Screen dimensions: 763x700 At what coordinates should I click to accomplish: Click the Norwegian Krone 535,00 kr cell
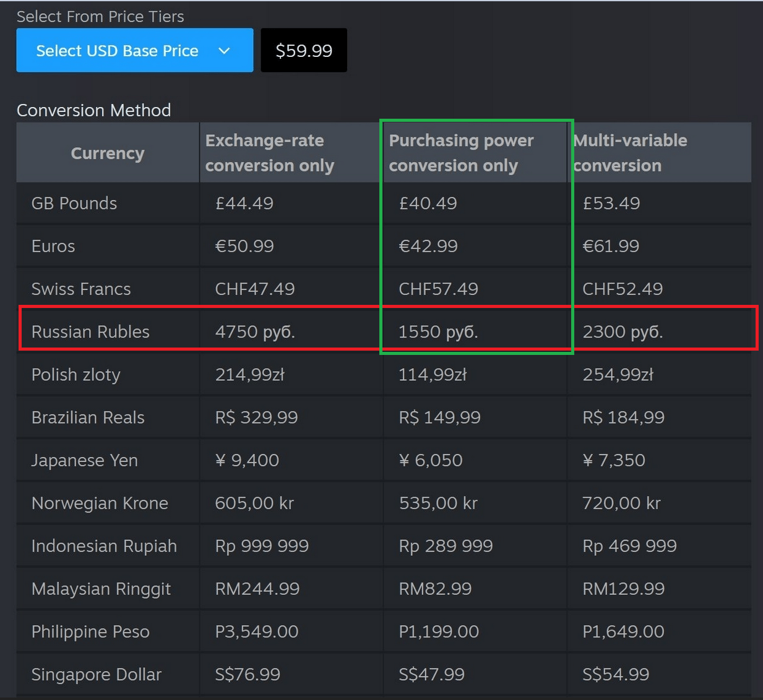[x=438, y=503]
